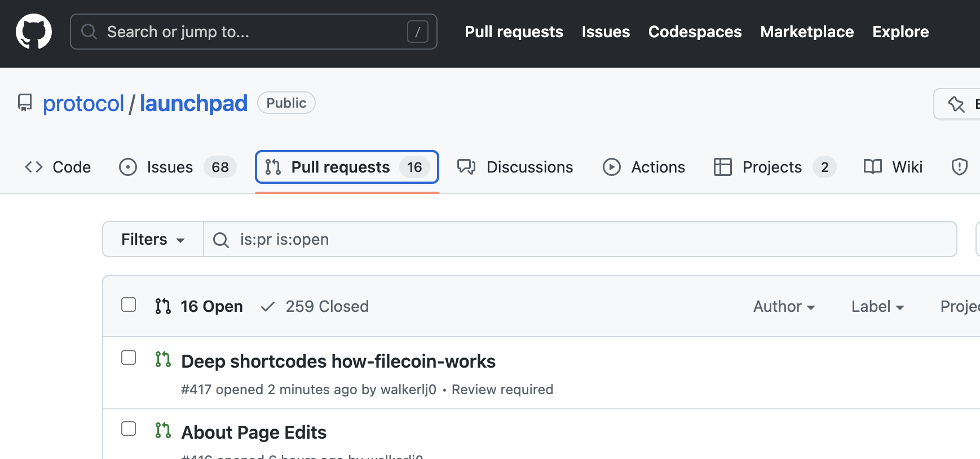980x459 pixels.
Task: Click the repository book icon beside protocol
Action: (x=25, y=103)
